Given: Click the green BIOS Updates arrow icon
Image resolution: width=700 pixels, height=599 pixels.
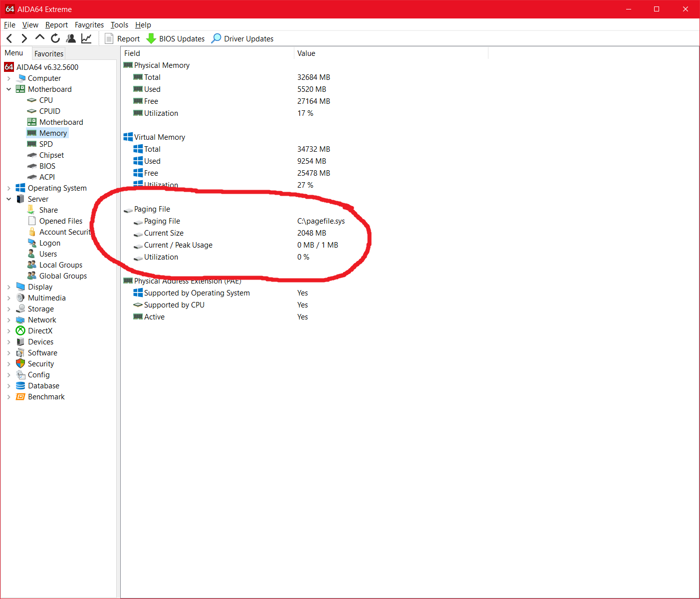Looking at the screenshot, I should [x=151, y=38].
